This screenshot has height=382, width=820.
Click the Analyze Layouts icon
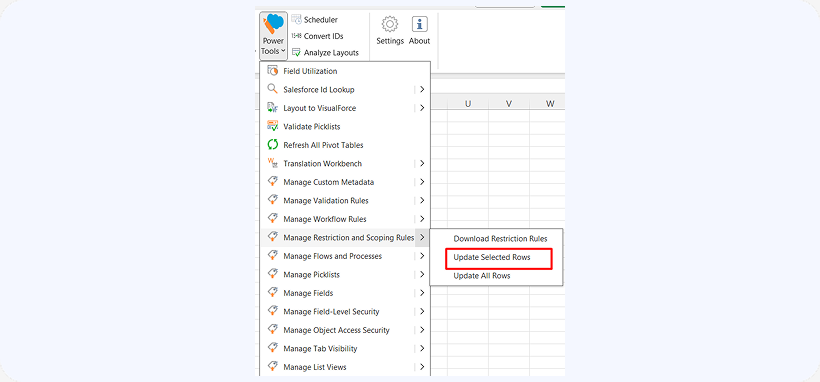297,52
